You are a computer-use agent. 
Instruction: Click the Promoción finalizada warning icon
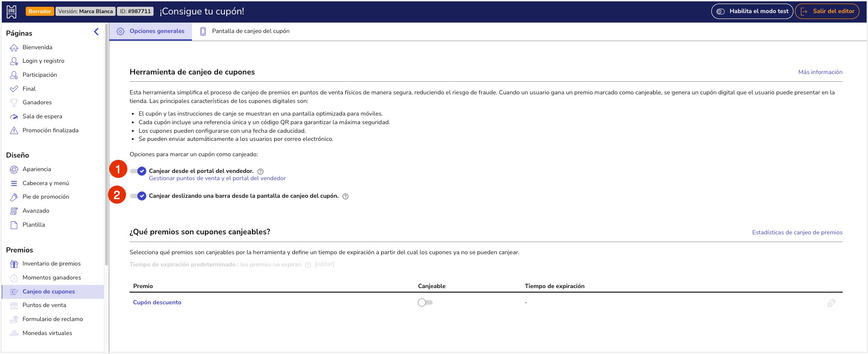tap(14, 130)
